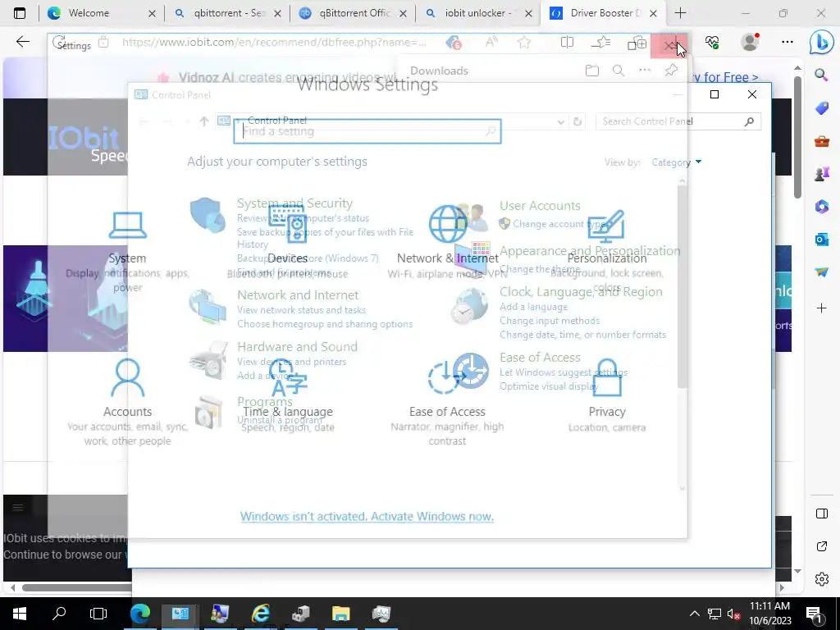Switch to the qbittorrent search tab
Screen dimensions: 840x630
[226, 13]
